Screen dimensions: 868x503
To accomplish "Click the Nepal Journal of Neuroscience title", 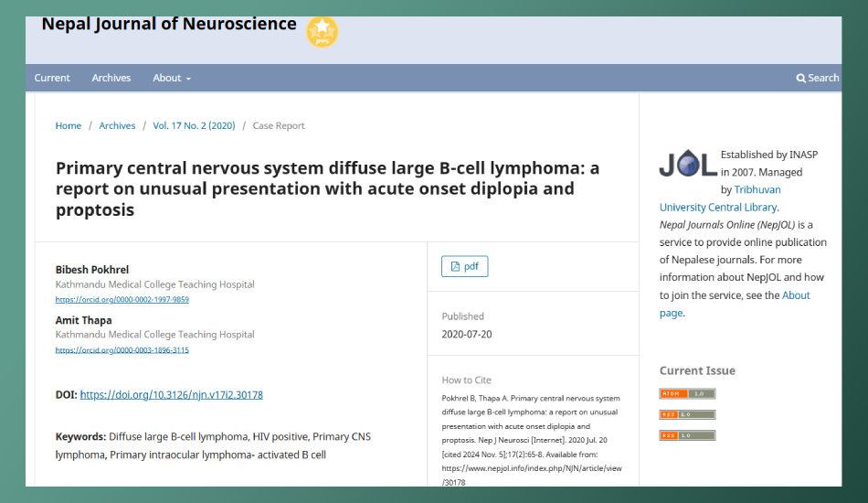I will pyautogui.click(x=169, y=24).
